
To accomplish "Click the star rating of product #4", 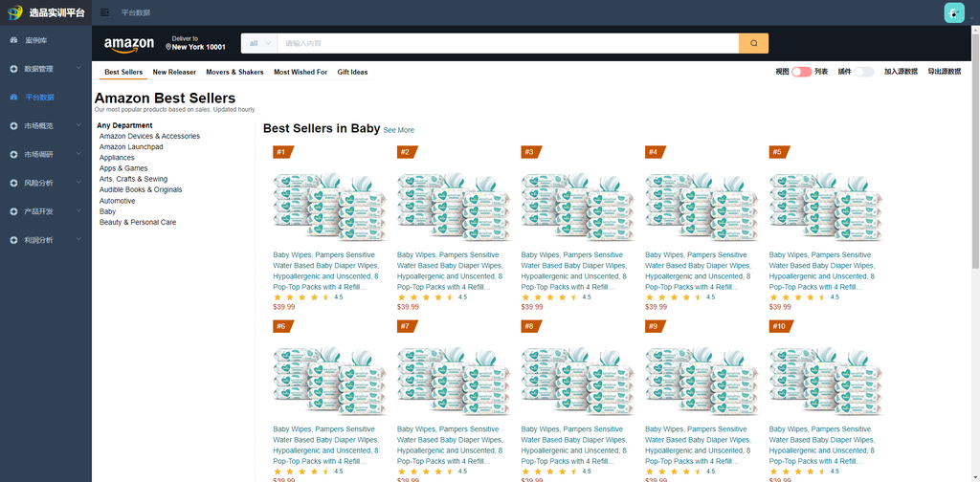I will click(674, 297).
